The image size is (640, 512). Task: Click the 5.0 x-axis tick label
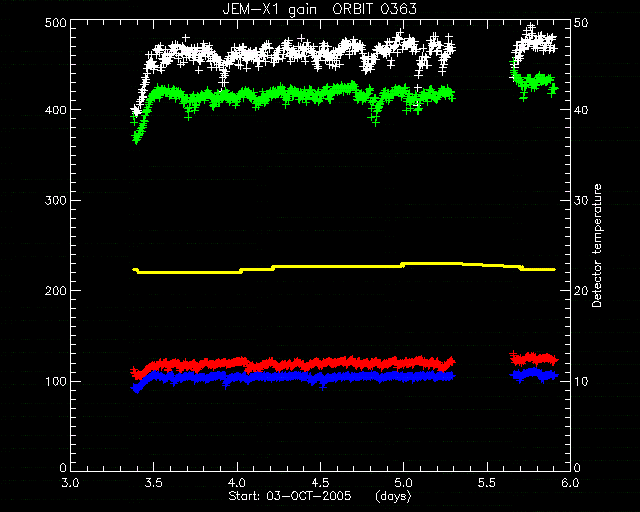point(403,483)
